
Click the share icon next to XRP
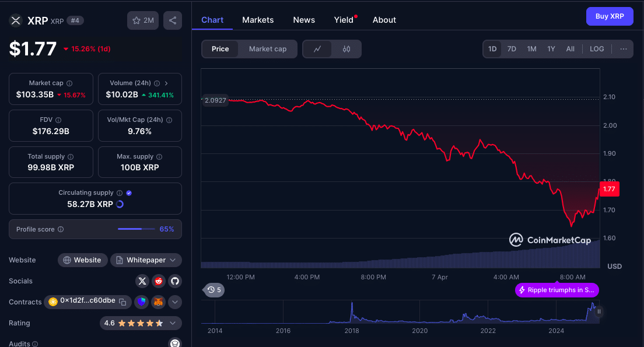(x=173, y=20)
